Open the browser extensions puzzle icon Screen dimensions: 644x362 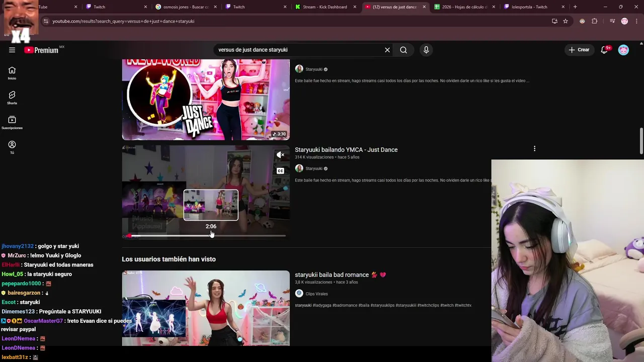point(595,21)
